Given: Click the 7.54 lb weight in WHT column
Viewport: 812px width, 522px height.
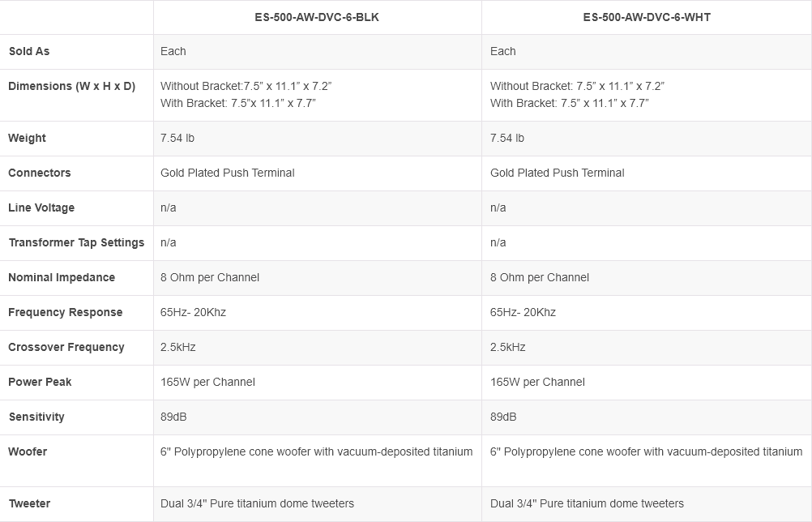Looking at the screenshot, I should coord(507,138).
